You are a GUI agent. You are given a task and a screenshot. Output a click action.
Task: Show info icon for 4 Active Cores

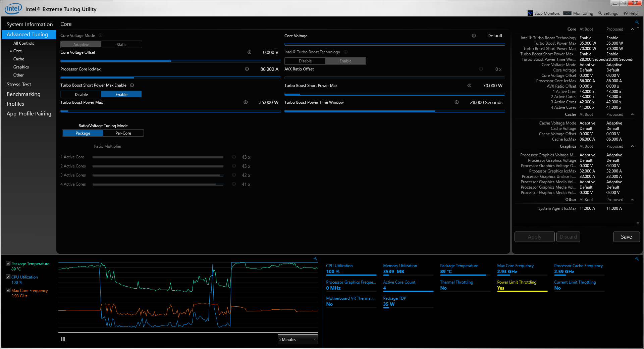[x=234, y=184]
